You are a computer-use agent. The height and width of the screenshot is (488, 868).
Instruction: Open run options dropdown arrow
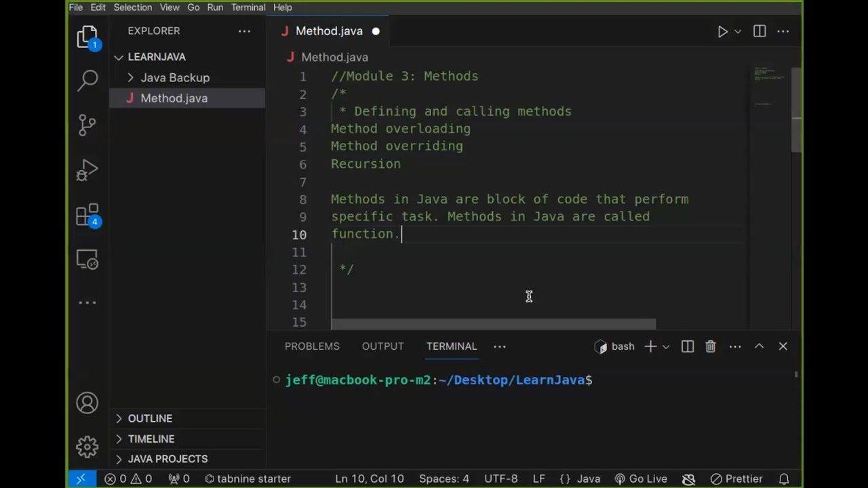point(738,31)
